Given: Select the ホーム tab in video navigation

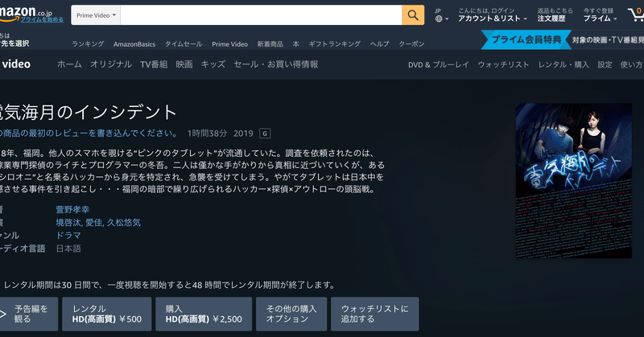Looking at the screenshot, I should (x=69, y=64).
